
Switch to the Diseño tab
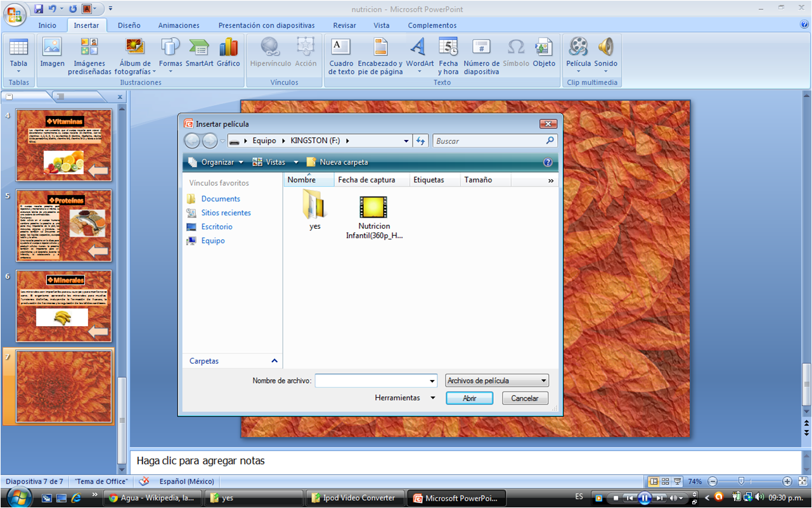pos(129,25)
